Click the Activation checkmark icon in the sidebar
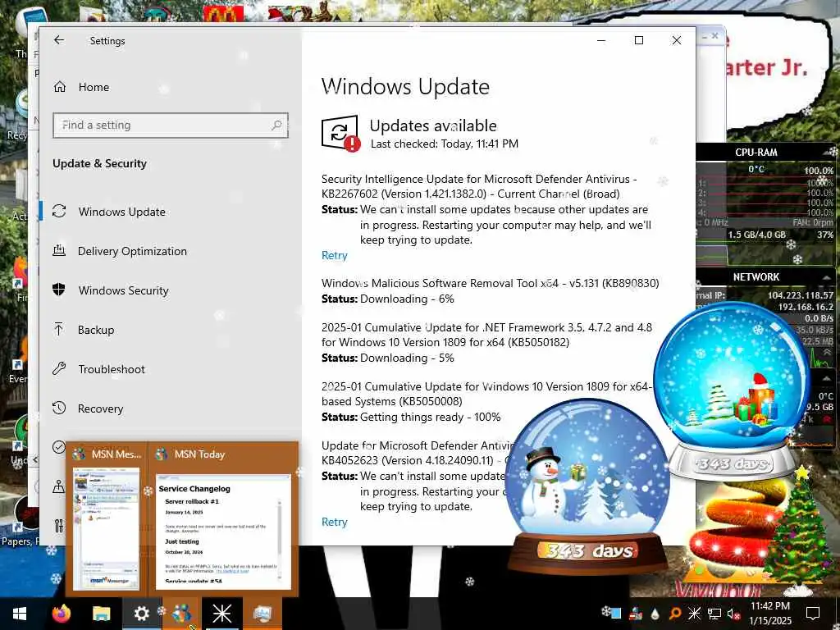 coord(59,447)
